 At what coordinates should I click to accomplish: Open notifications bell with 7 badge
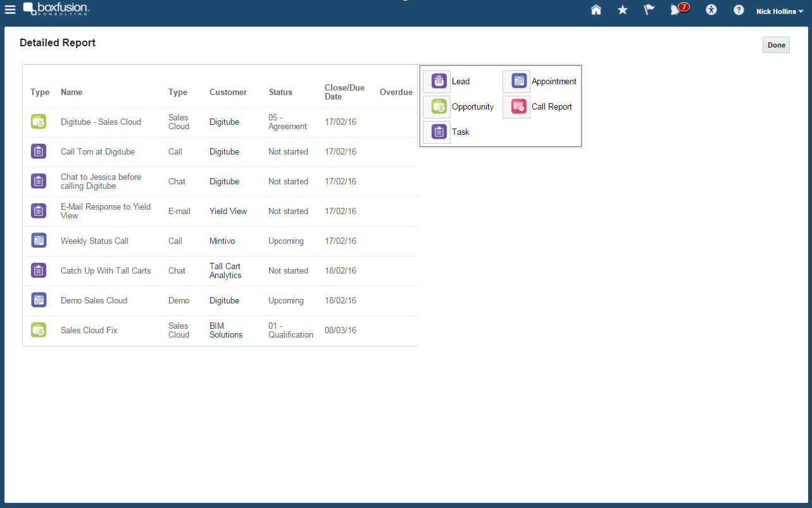pos(679,9)
